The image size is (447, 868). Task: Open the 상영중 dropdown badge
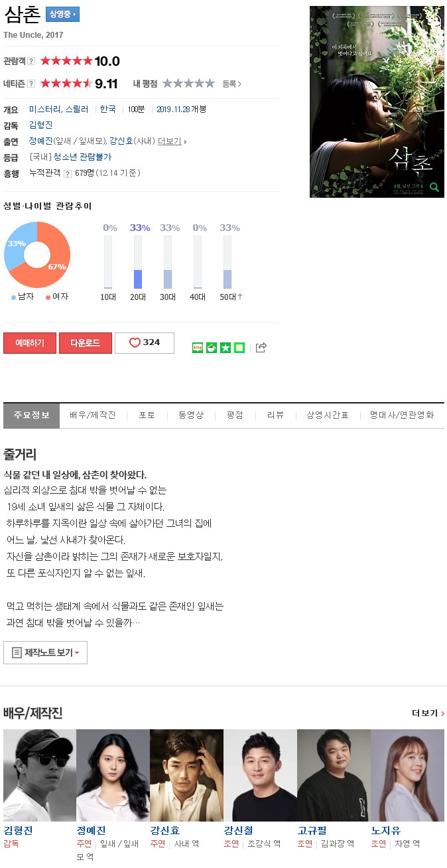pyautogui.click(x=63, y=14)
